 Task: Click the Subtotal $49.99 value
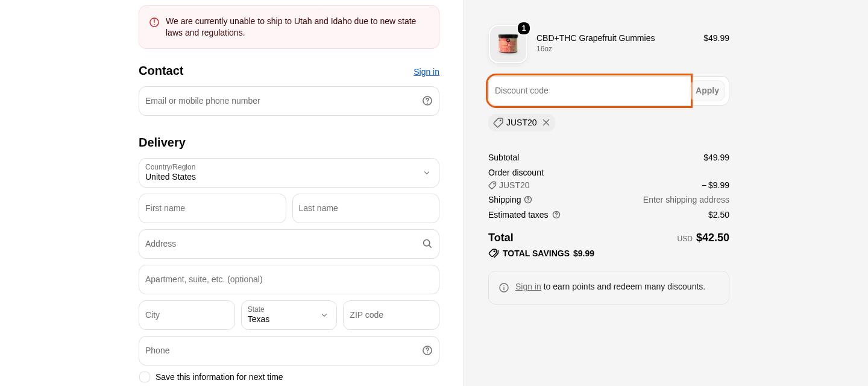[x=716, y=157]
